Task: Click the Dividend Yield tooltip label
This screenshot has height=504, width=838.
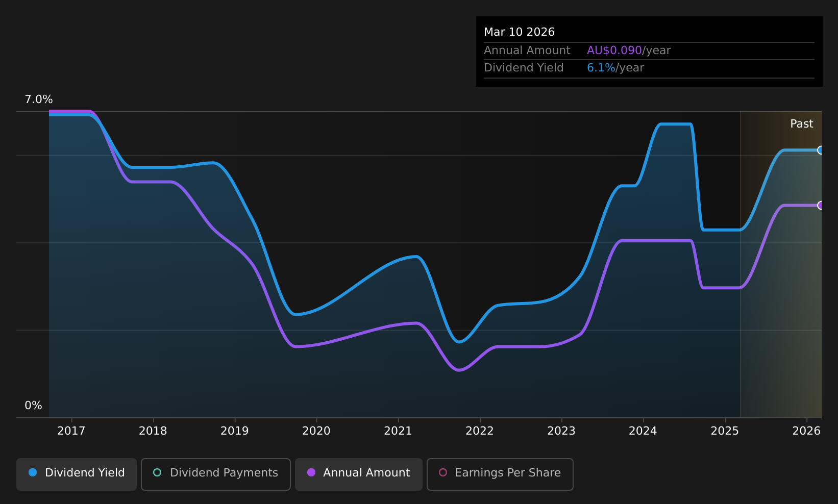Action: (x=524, y=68)
